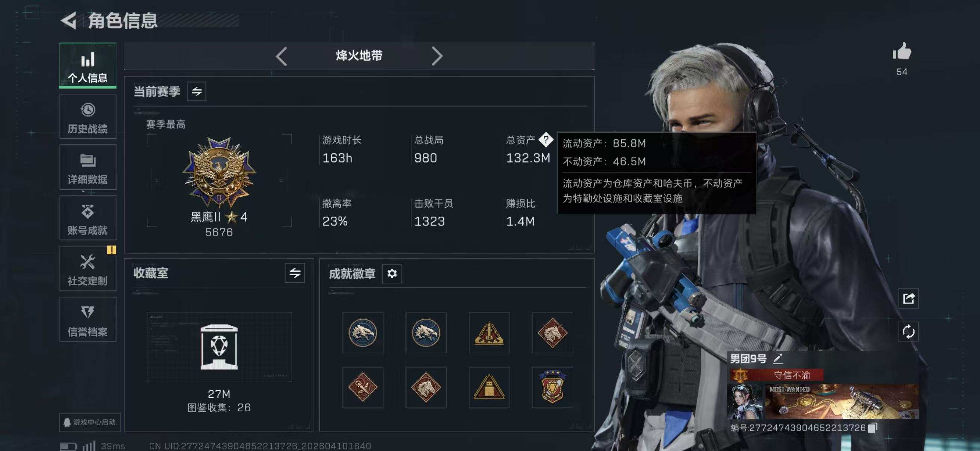Open the 历史战绩 tab
Screen dimensions: 980x451
[87, 117]
